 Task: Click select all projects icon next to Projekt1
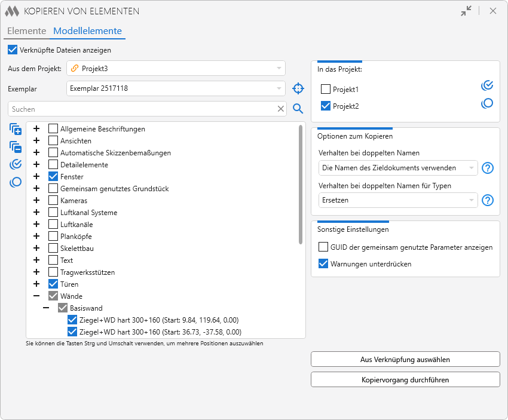(x=487, y=85)
